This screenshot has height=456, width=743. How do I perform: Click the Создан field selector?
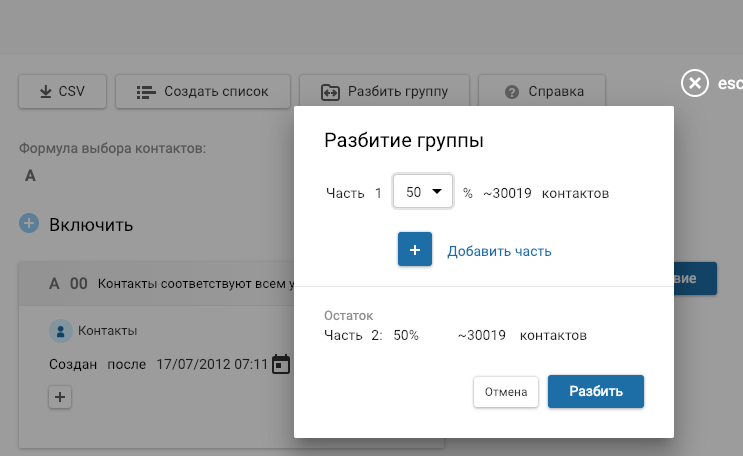tap(74, 364)
